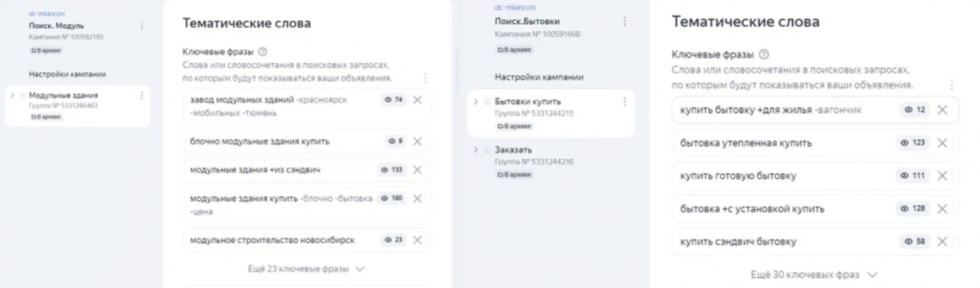Open three-dot menu for 'Поиск. Модуль' campaign
This screenshot has width=980, height=288.
pyautogui.click(x=141, y=26)
